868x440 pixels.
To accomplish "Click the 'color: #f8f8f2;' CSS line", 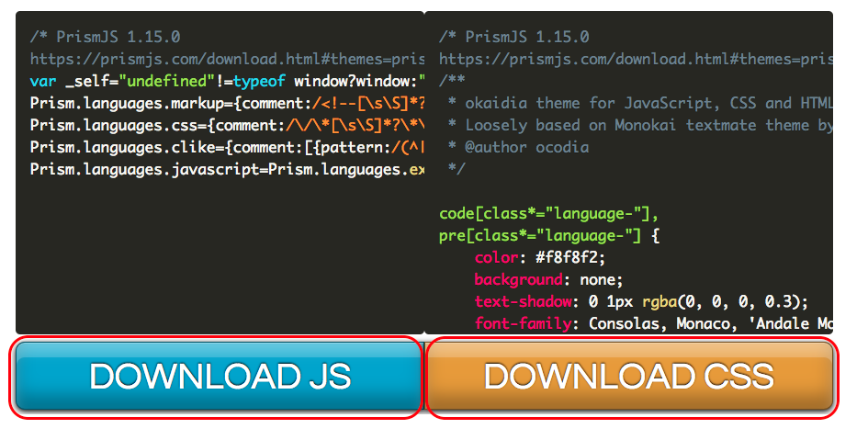I will click(540, 258).
